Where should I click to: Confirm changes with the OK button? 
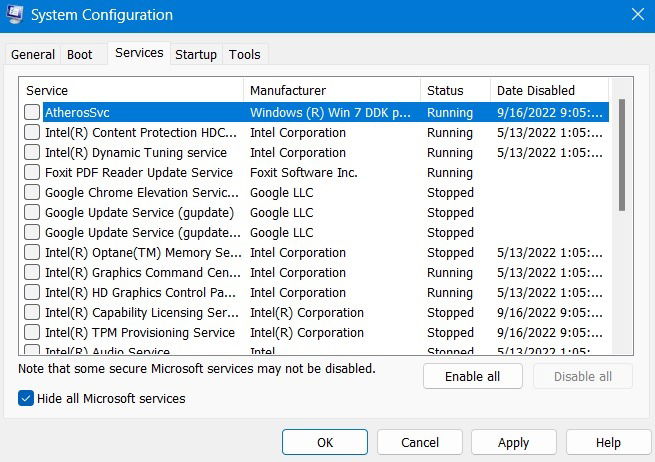[x=325, y=442]
